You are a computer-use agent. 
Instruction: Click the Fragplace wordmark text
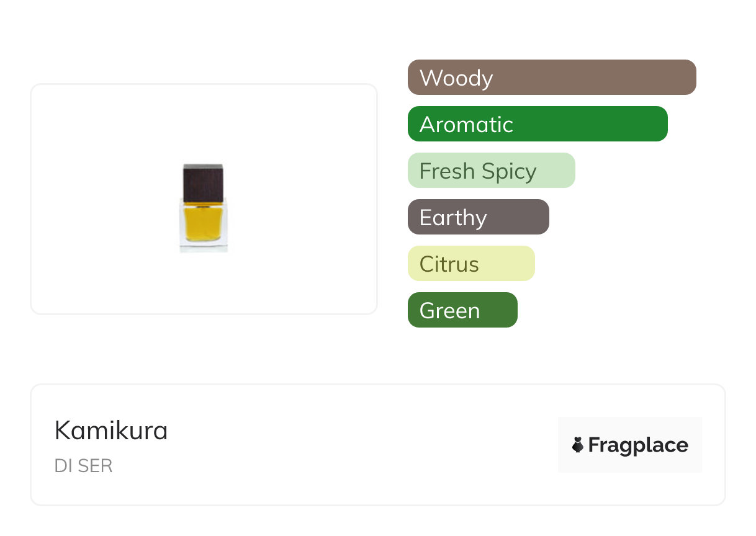638,445
